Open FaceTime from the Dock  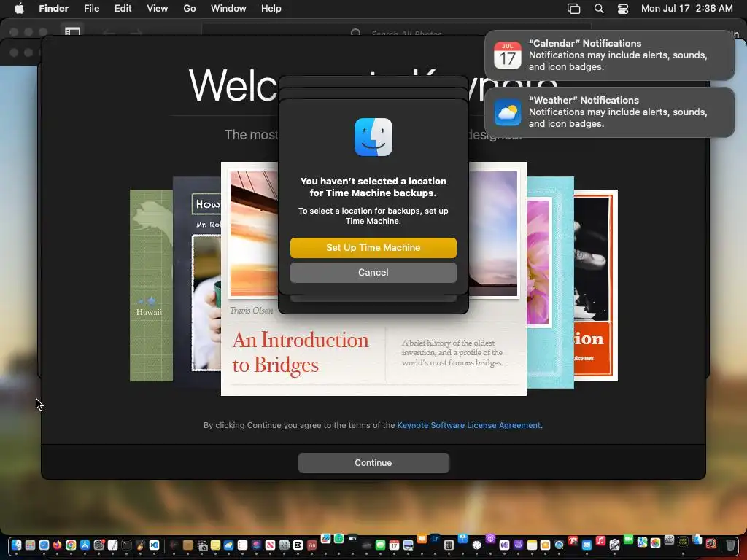628,539
